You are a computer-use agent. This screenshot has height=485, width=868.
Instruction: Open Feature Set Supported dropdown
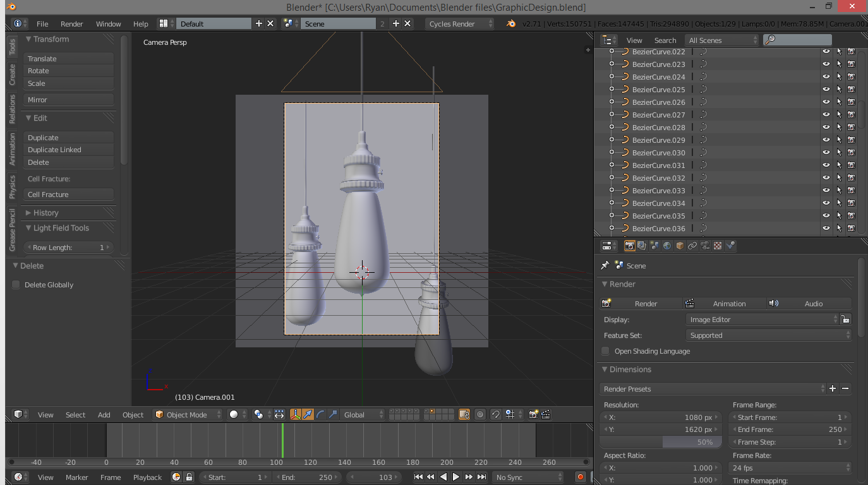768,335
